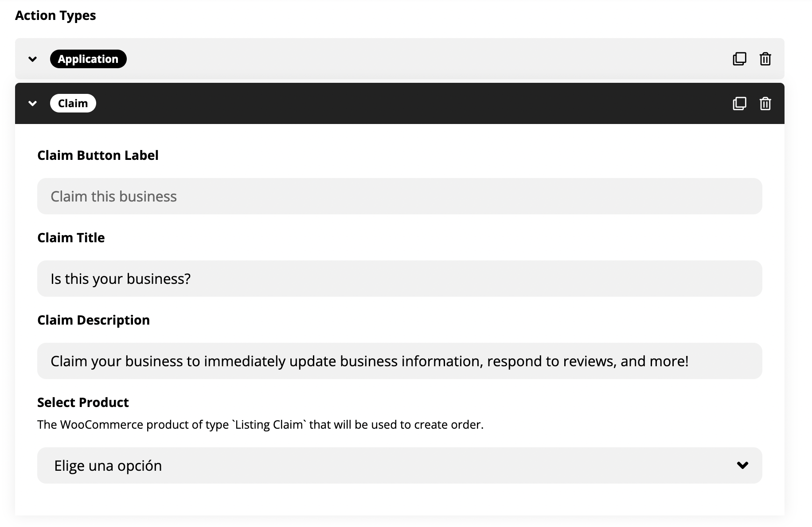Focus the Claim Button Label input field

click(x=399, y=196)
